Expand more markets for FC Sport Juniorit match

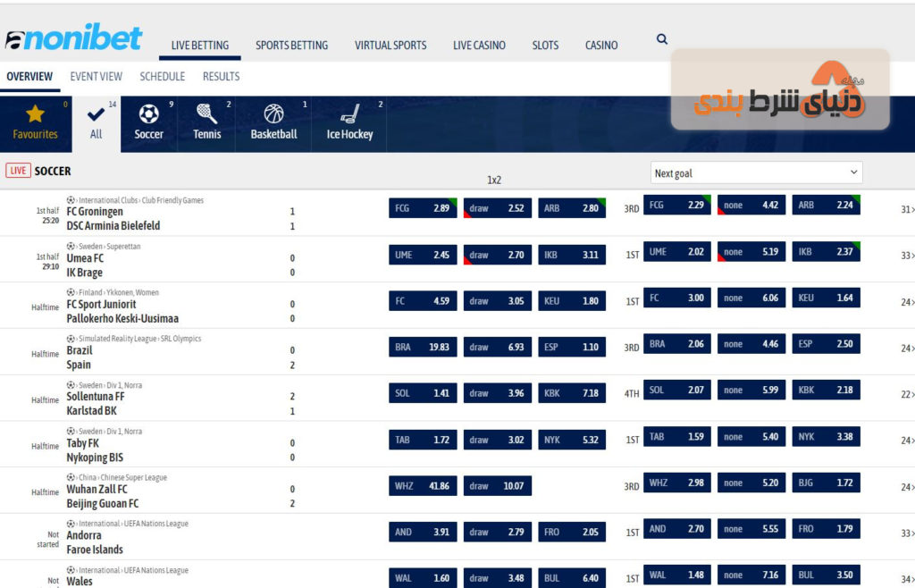pos(908,302)
